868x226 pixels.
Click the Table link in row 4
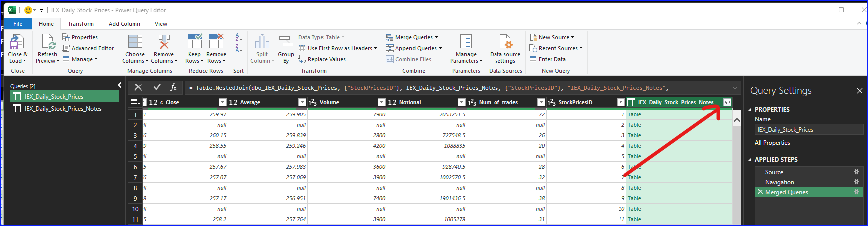pyautogui.click(x=634, y=146)
